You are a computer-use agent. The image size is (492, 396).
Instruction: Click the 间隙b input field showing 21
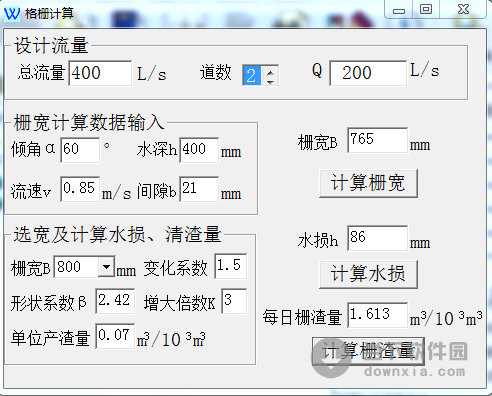(x=199, y=189)
